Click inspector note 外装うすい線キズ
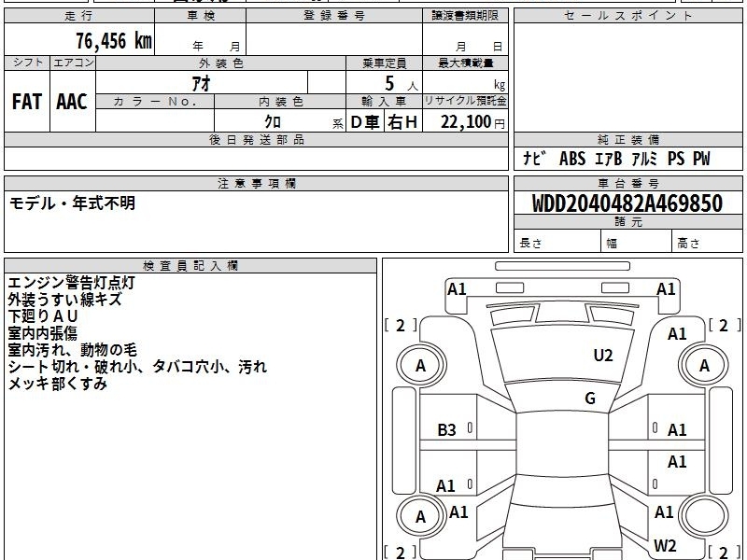The width and height of the screenshot is (747, 560). (64, 300)
